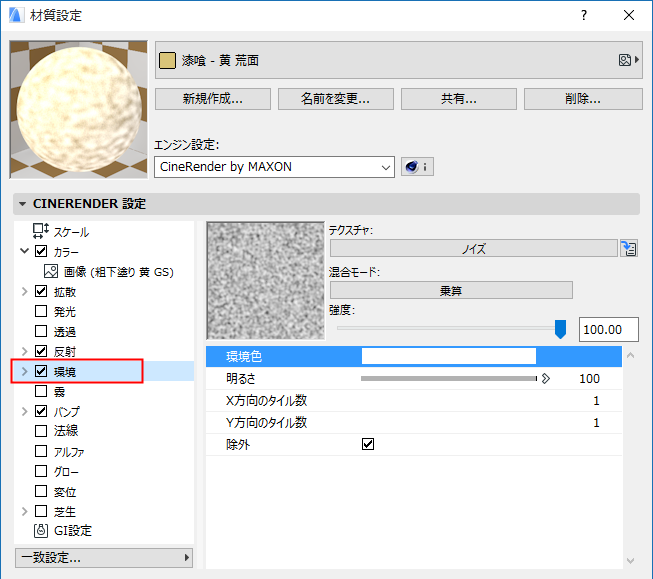The height and width of the screenshot is (579, 653).
Task: Expand the 環境 tree node
Action: pyautogui.click(x=25, y=371)
